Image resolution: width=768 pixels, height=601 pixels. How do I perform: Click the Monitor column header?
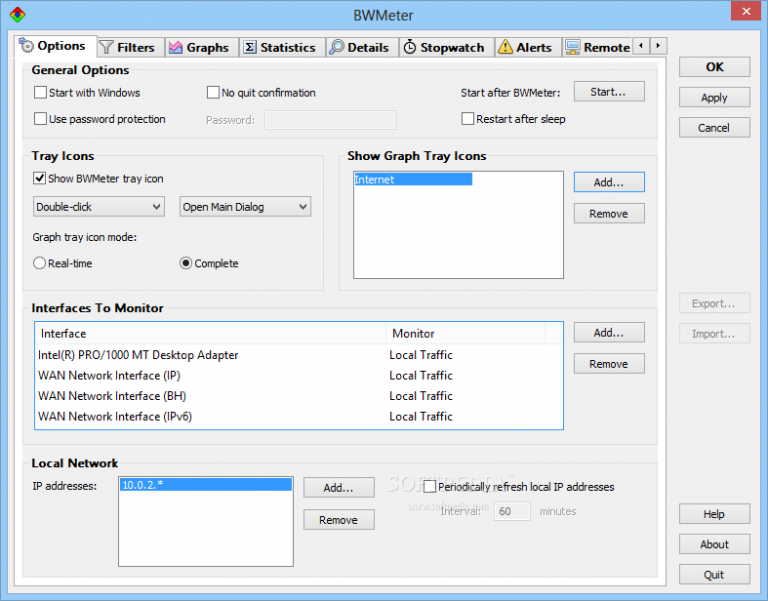pyautogui.click(x=465, y=334)
